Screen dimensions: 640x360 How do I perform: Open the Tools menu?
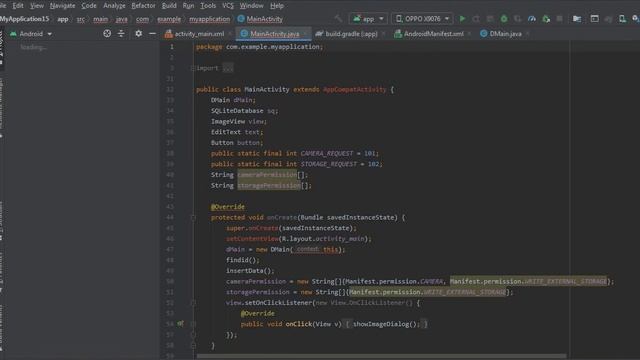208,6
